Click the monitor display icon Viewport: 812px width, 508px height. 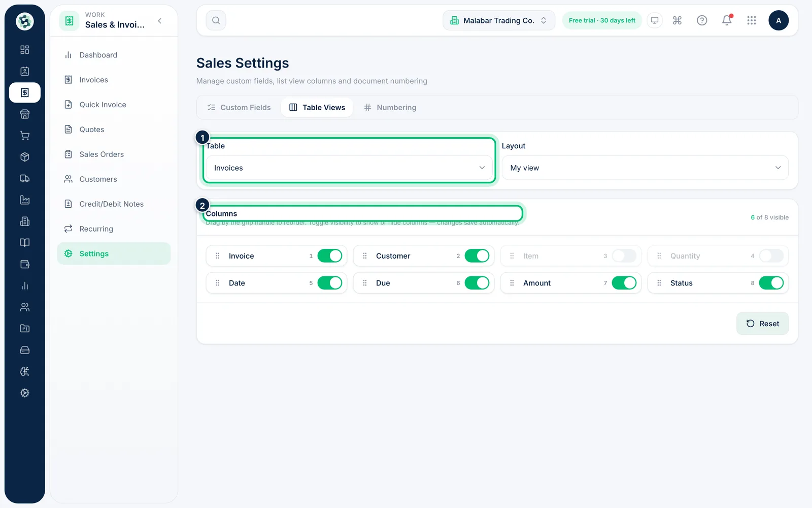coord(655,20)
